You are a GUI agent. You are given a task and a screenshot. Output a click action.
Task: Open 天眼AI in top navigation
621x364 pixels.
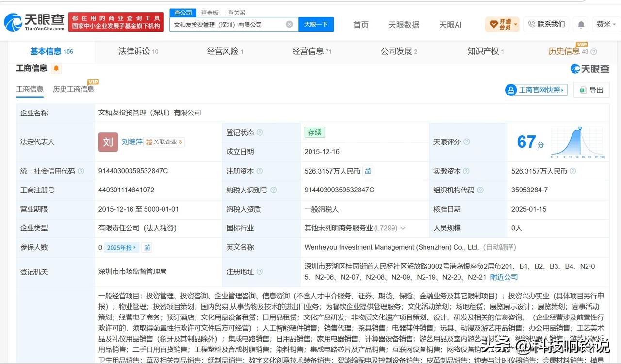coord(450,25)
